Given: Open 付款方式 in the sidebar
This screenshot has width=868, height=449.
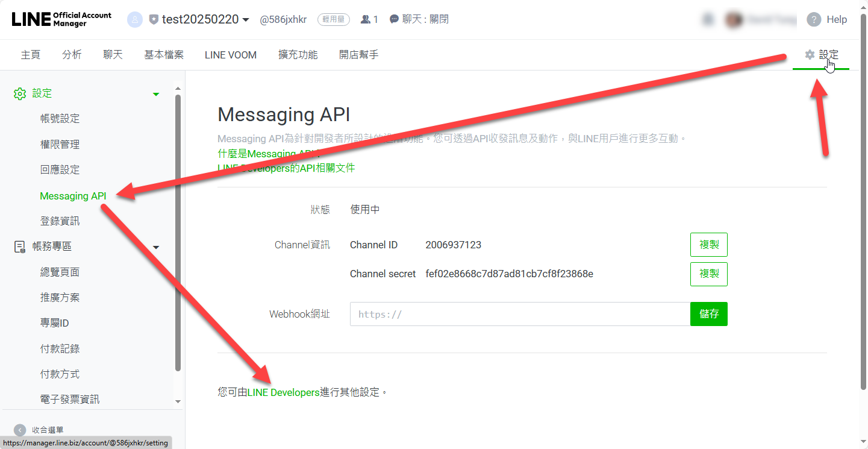Looking at the screenshot, I should tap(60, 374).
